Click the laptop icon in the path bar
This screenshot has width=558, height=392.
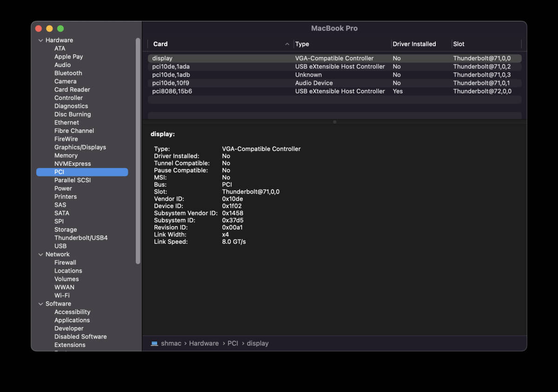(154, 343)
